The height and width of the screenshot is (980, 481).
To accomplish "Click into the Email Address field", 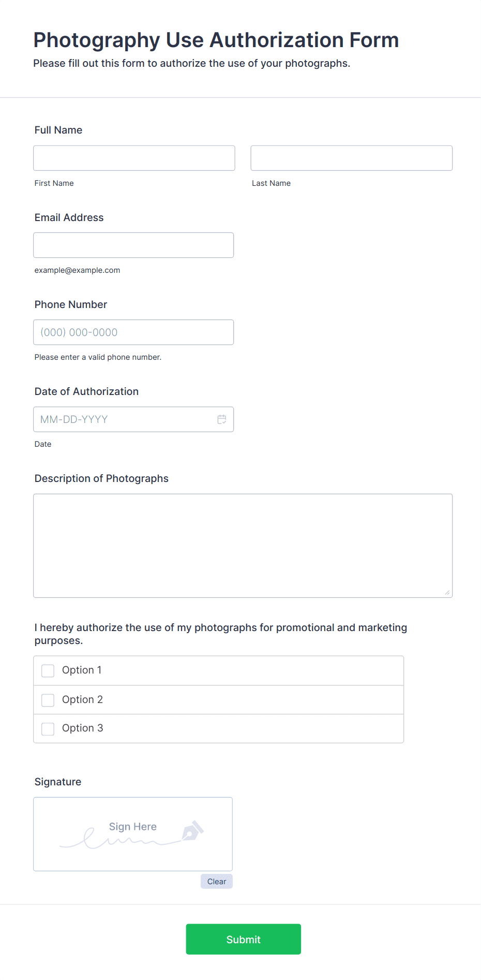I will (133, 245).
